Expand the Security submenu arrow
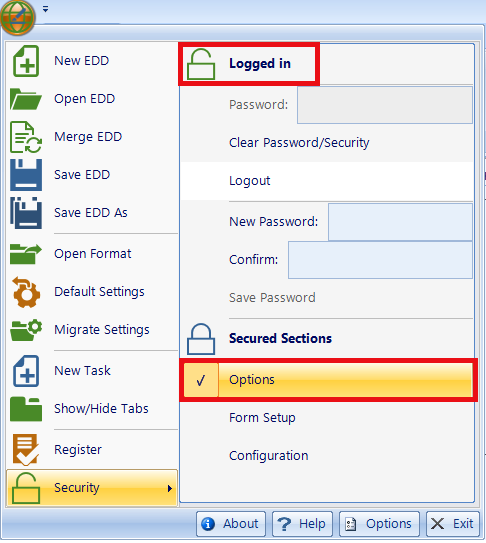Viewport: 486px width, 543px height. pyautogui.click(x=169, y=489)
